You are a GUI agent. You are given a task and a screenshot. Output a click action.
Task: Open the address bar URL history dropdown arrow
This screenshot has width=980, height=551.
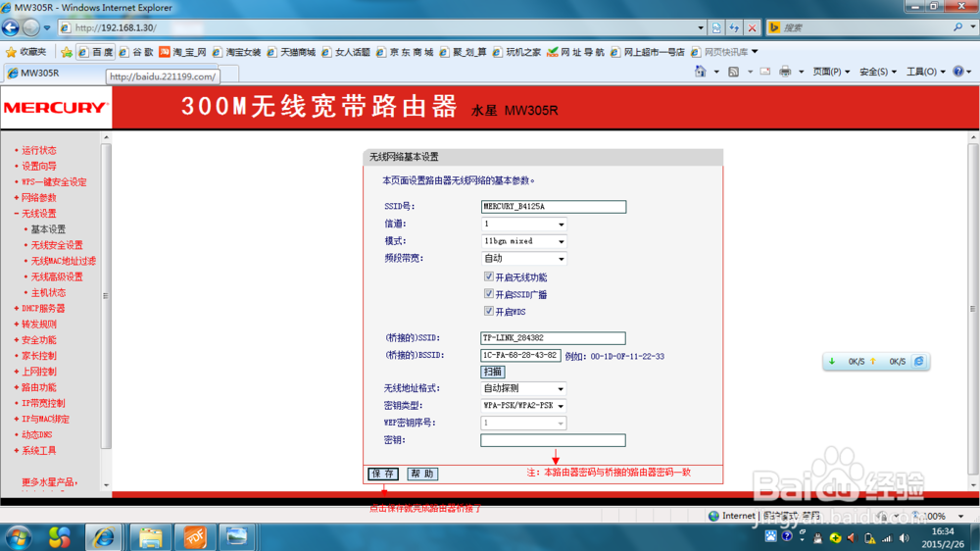pyautogui.click(x=701, y=27)
